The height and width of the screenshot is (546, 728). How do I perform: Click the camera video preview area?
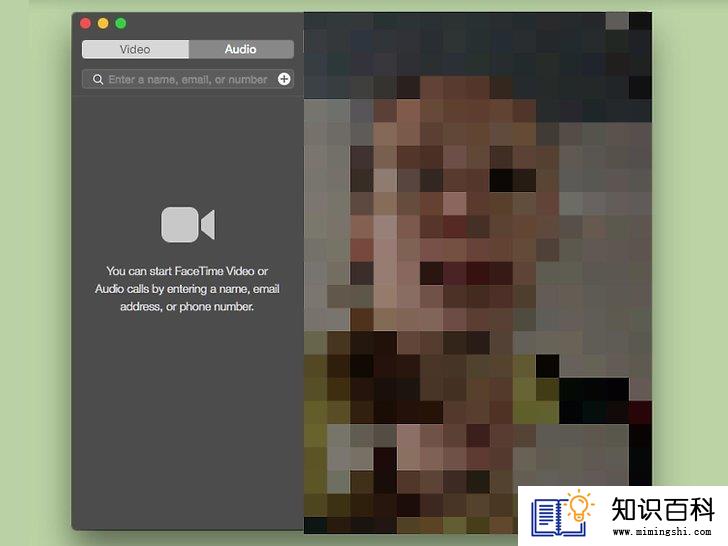(x=478, y=273)
